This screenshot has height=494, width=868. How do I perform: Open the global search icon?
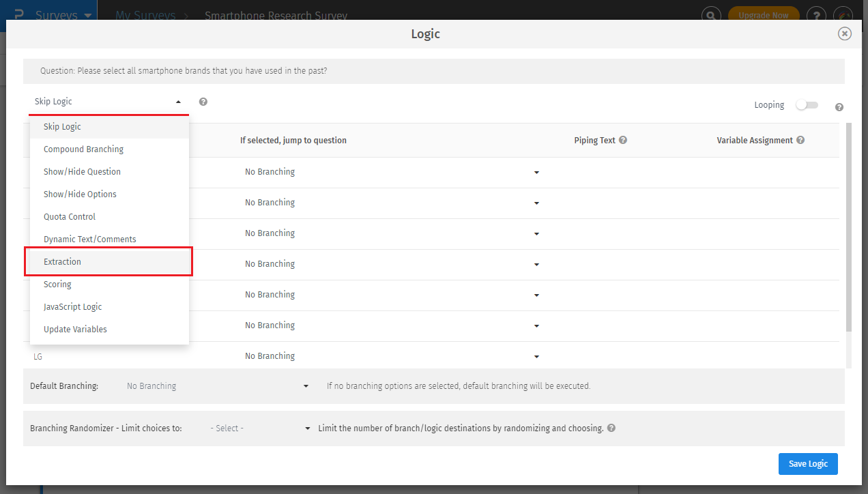[x=711, y=14]
